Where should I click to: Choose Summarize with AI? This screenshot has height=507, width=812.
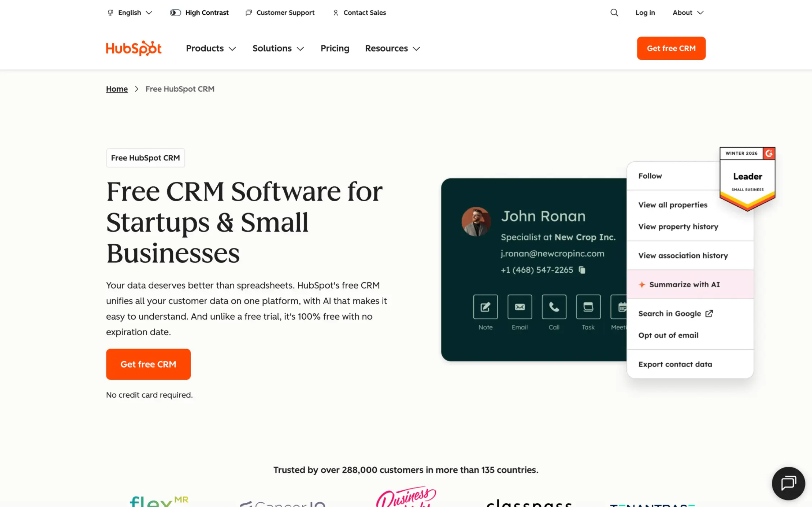690,284
